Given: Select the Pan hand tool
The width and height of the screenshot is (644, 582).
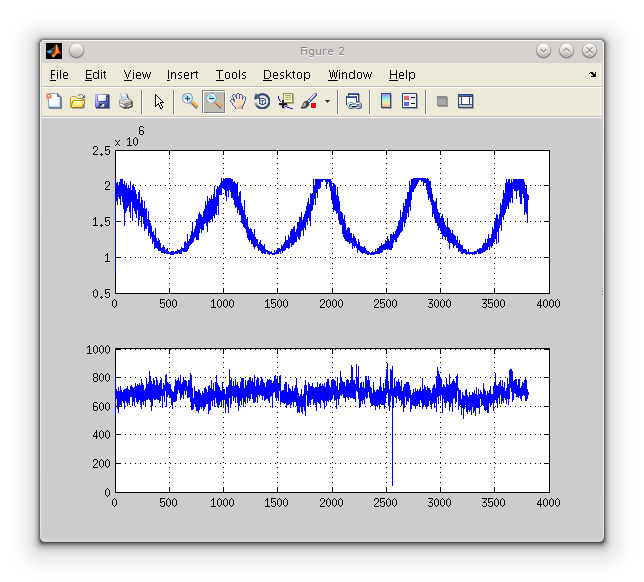Looking at the screenshot, I should [238, 101].
